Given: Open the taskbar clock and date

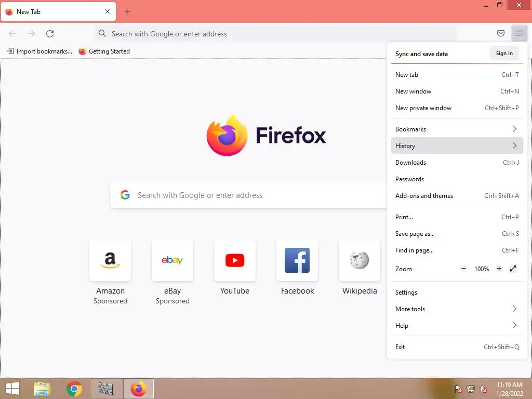Looking at the screenshot, I should coord(509,389).
